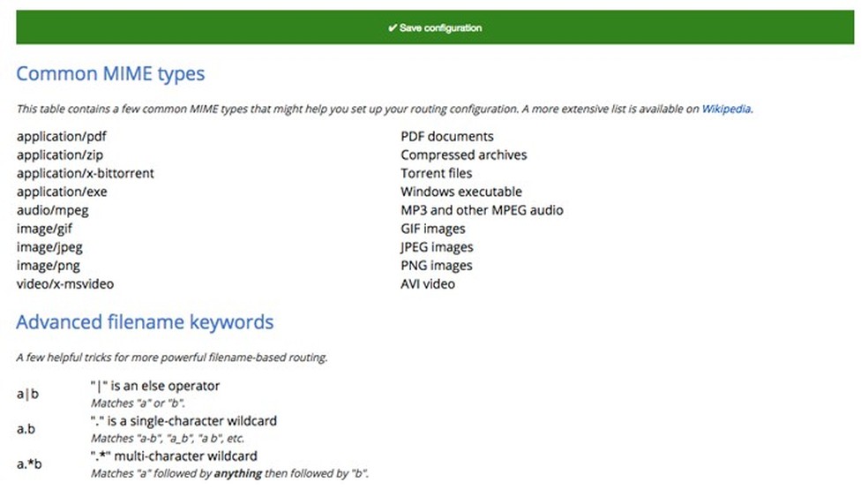This screenshot has width=868, height=490.
Task: Click the image/png MIME type
Action: (48, 266)
